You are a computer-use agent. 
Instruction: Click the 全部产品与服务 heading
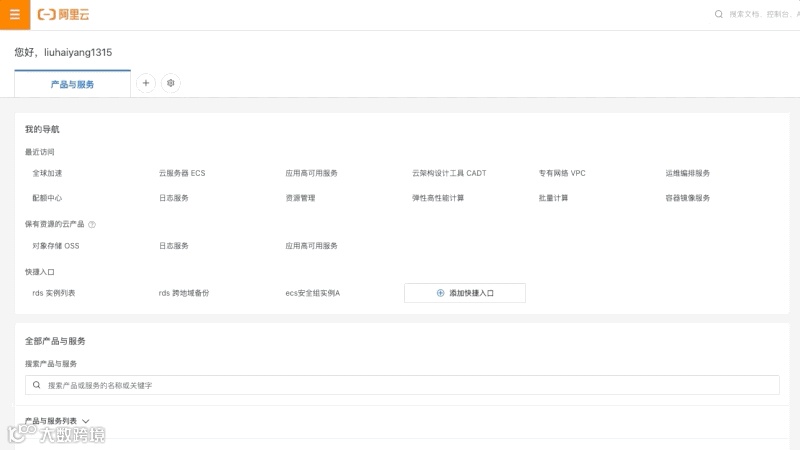click(55, 341)
